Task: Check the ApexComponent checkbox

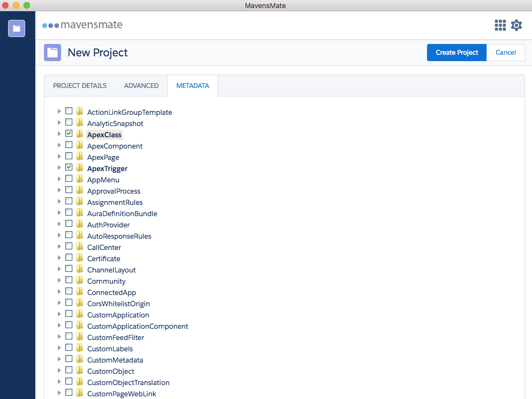Action: click(69, 145)
